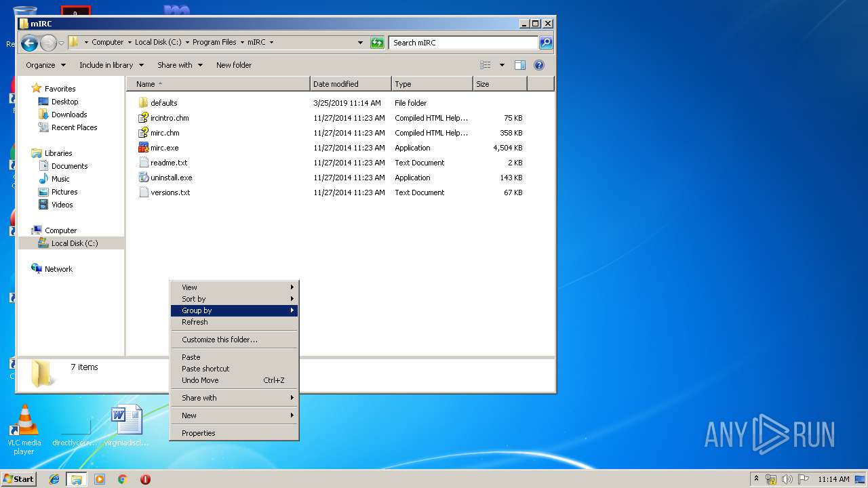
Task: Toggle the preview pane icon
Action: (x=520, y=65)
